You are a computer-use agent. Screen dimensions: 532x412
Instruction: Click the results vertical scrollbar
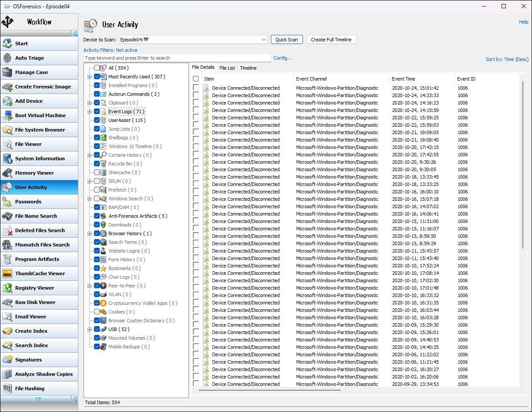(523, 165)
